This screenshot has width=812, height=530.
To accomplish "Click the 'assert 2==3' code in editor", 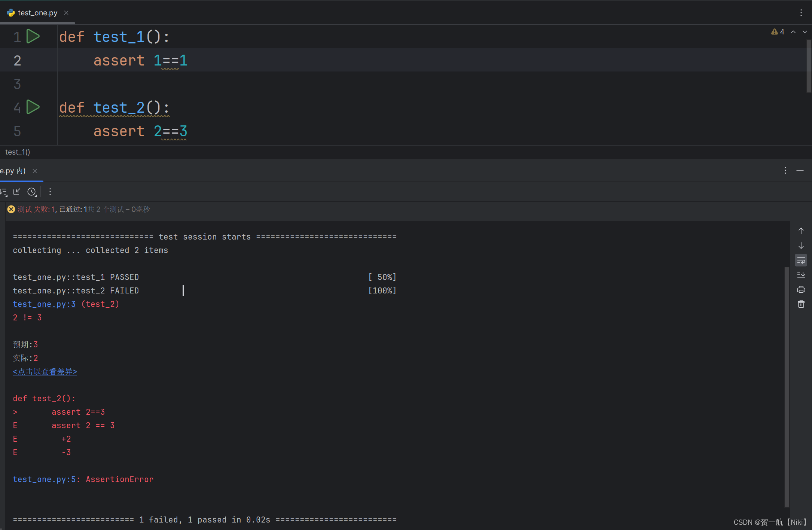I will (x=140, y=131).
